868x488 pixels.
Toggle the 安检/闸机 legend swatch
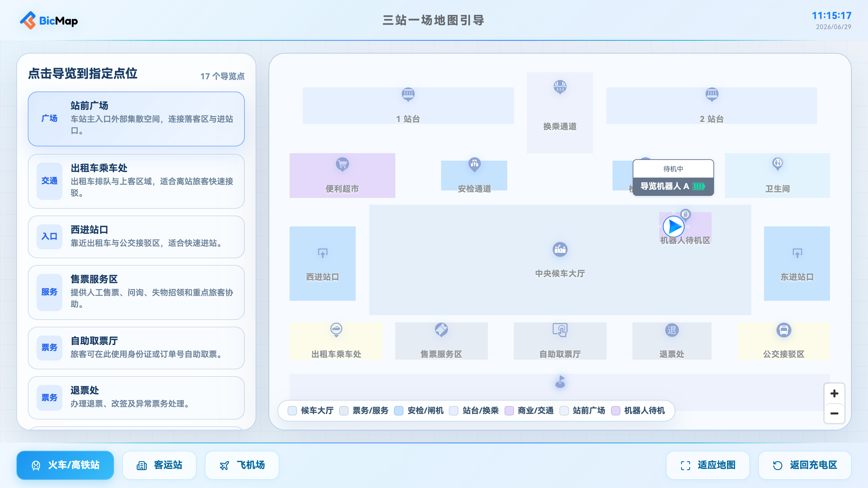tap(399, 411)
